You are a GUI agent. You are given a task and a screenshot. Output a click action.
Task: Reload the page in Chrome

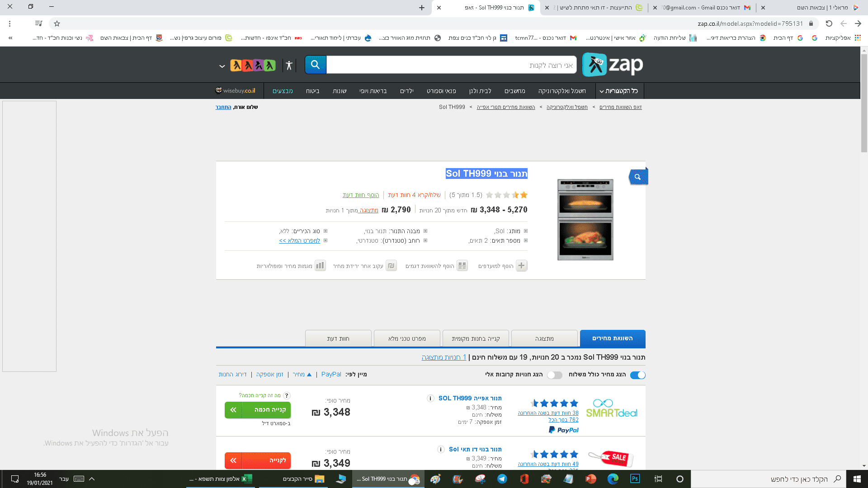[x=829, y=23]
